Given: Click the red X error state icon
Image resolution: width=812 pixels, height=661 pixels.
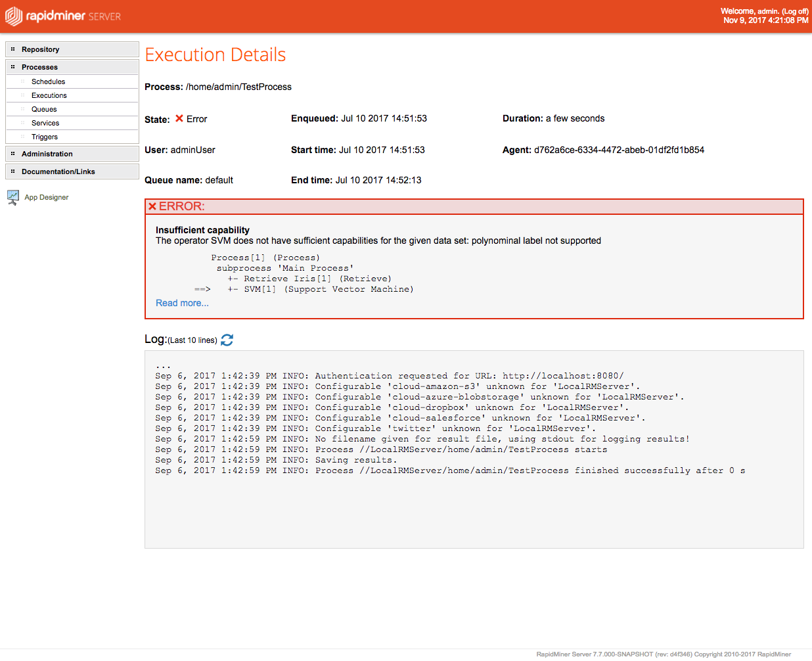Looking at the screenshot, I should 179,118.
